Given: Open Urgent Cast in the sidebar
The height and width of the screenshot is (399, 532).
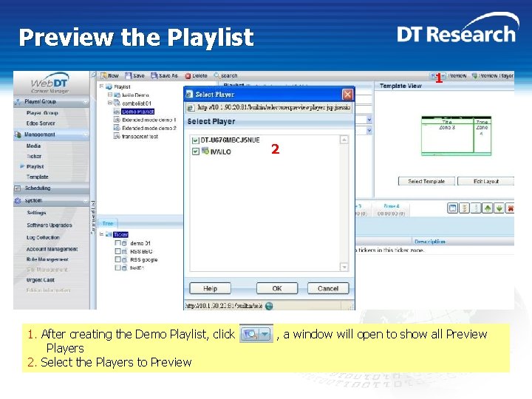Looking at the screenshot, I should (41, 280).
